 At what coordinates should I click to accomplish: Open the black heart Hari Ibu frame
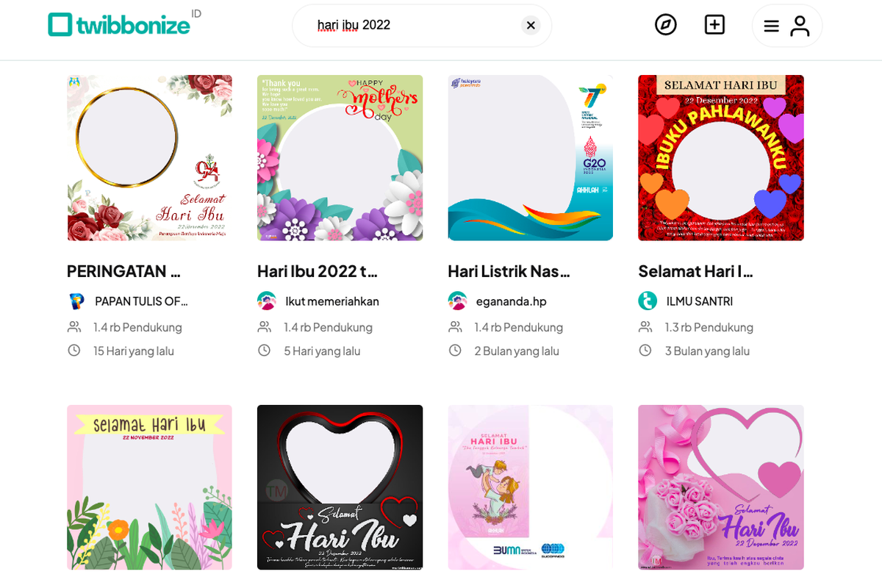tap(340, 487)
